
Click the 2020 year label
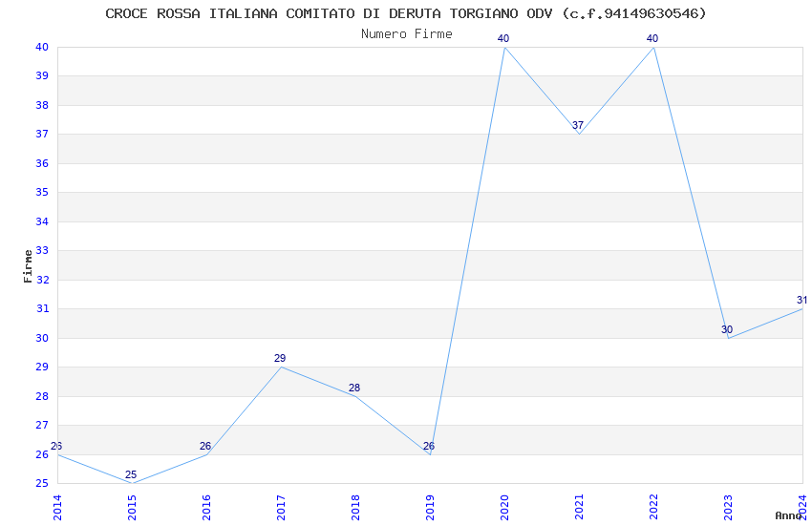coord(505,508)
